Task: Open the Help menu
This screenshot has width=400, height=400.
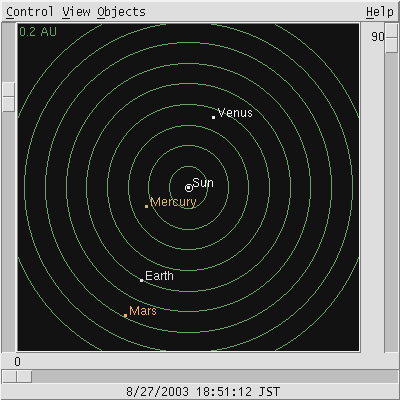Action: pyautogui.click(x=380, y=12)
